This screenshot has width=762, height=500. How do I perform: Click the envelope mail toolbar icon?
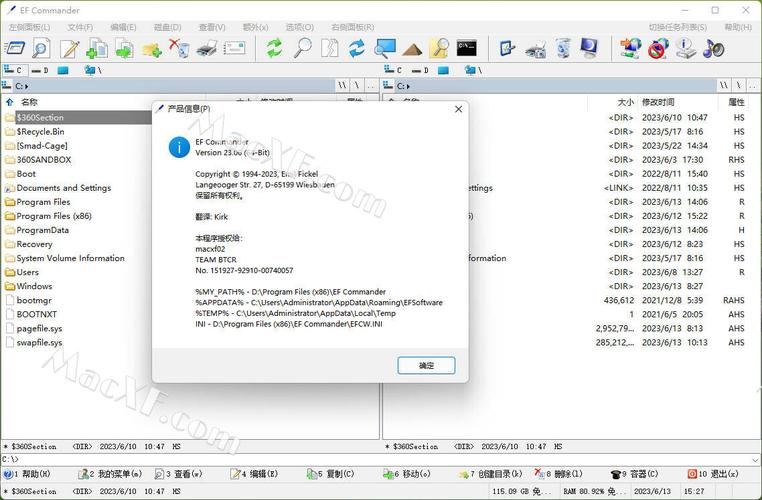(x=234, y=49)
